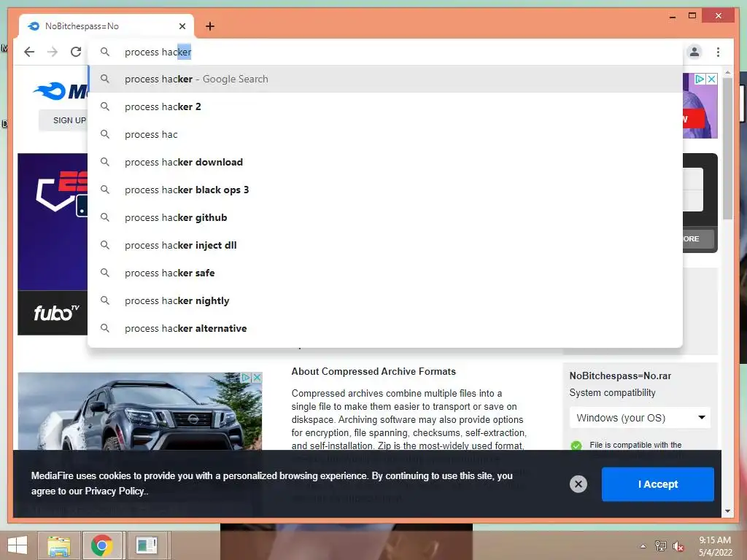This screenshot has width=747, height=560.
Task: Click the scrollbar down arrow
Action: (727, 511)
